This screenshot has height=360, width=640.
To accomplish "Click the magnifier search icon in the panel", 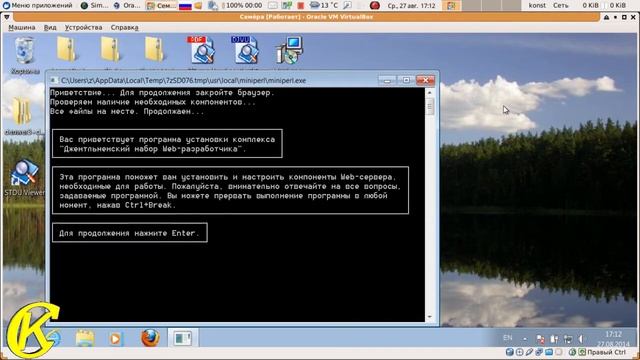I will tap(347, 5).
